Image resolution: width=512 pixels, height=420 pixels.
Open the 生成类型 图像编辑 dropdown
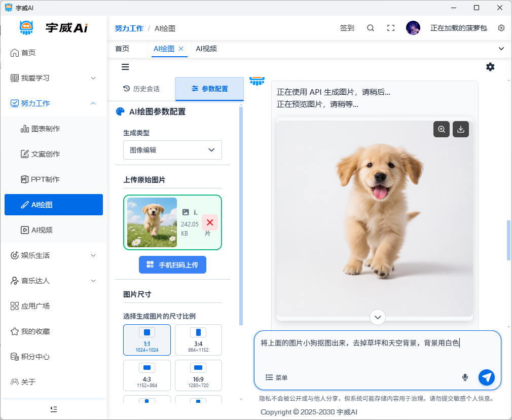coord(172,150)
